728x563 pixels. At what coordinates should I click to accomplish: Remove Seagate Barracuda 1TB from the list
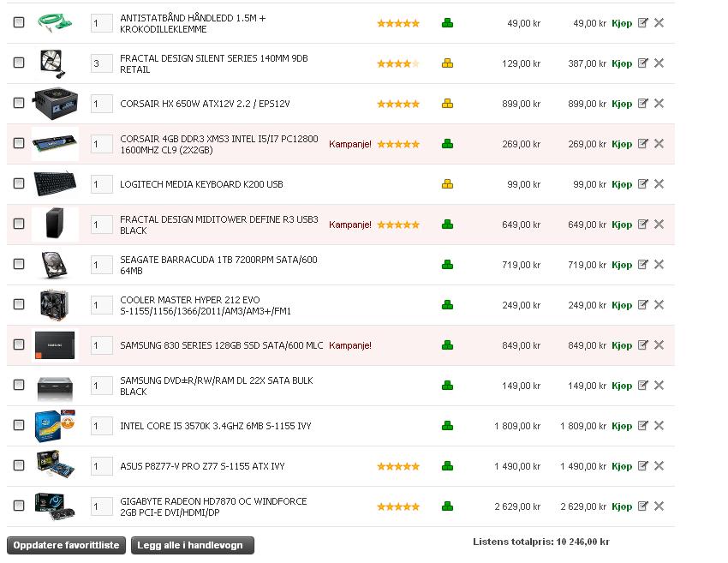pyautogui.click(x=659, y=264)
